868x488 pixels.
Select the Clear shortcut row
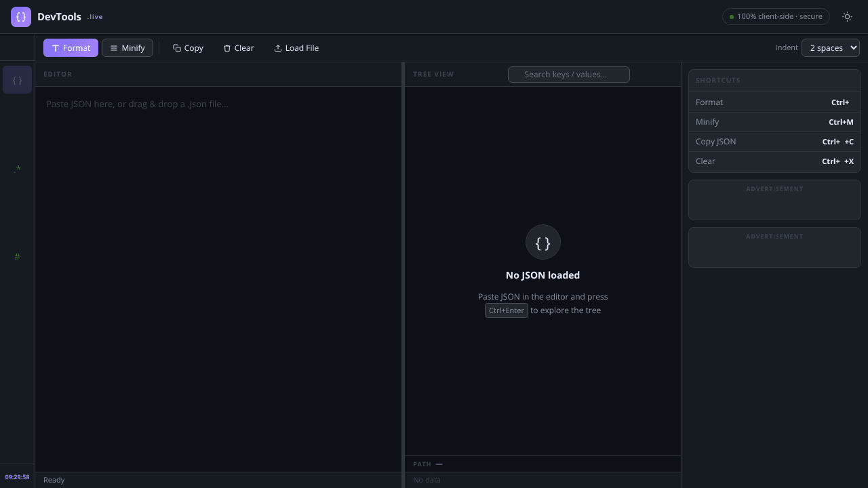click(774, 161)
